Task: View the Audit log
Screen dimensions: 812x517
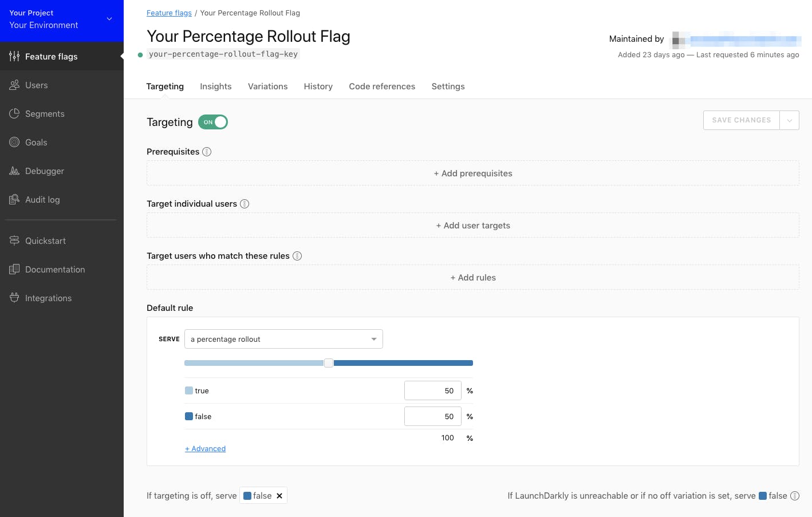Action: (42, 199)
